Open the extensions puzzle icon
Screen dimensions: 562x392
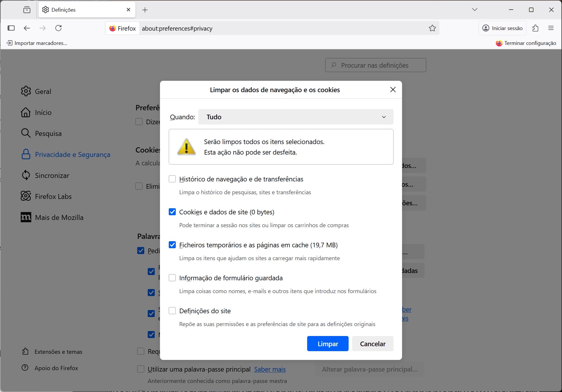point(535,28)
